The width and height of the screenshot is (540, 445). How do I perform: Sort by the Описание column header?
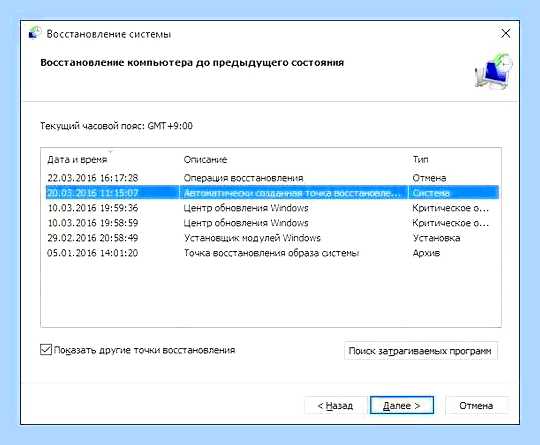[x=205, y=159]
